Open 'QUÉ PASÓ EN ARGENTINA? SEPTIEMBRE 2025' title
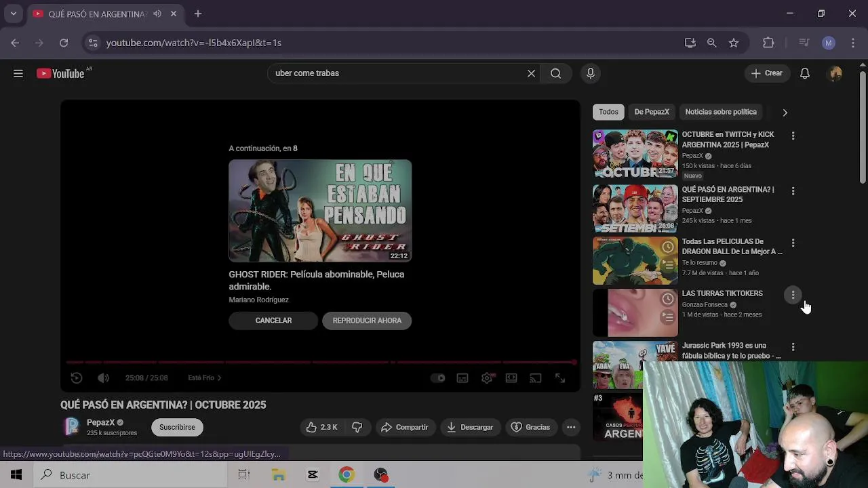The image size is (868, 488). (x=728, y=195)
